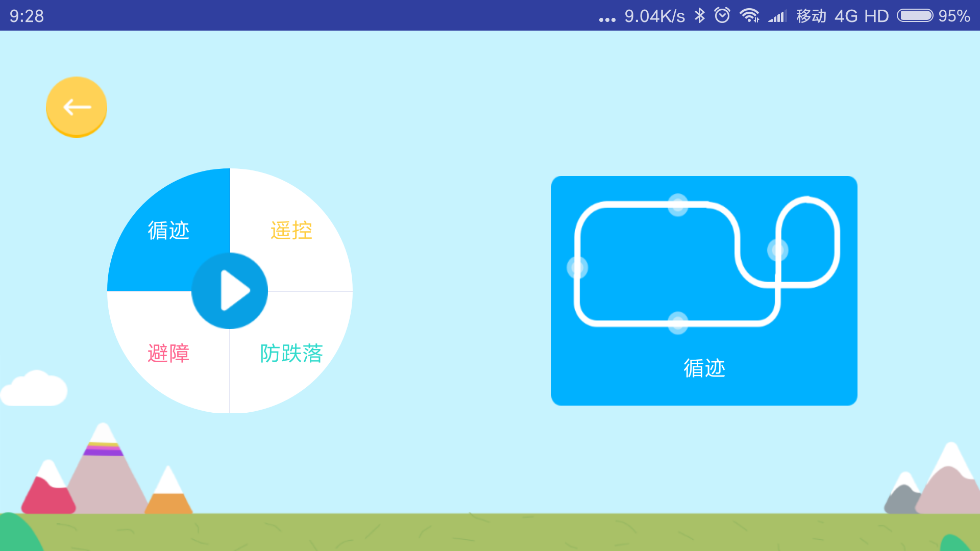The image size is (980, 551).
Task: Tap the Bluetooth icon in status bar
Action: (x=700, y=16)
